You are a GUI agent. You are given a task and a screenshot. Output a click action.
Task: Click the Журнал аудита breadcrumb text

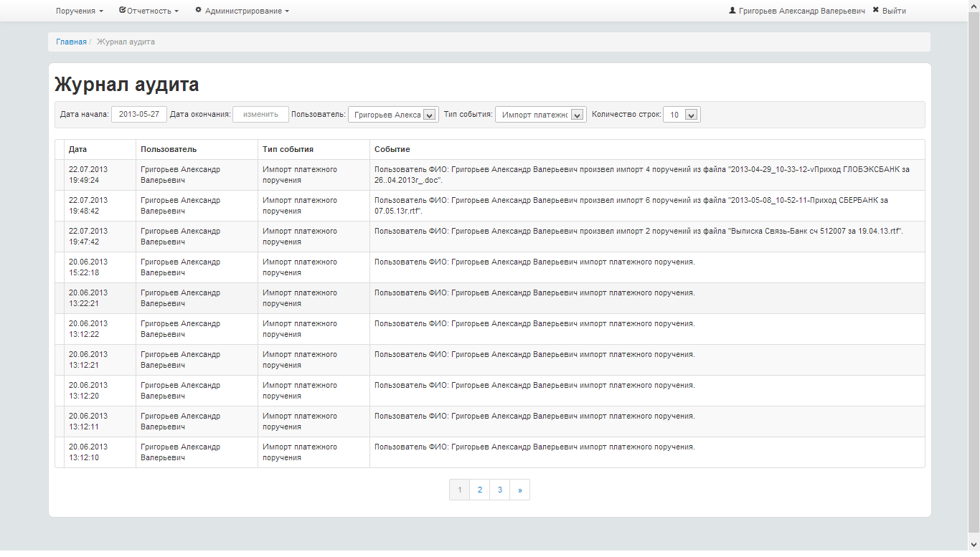(x=126, y=42)
